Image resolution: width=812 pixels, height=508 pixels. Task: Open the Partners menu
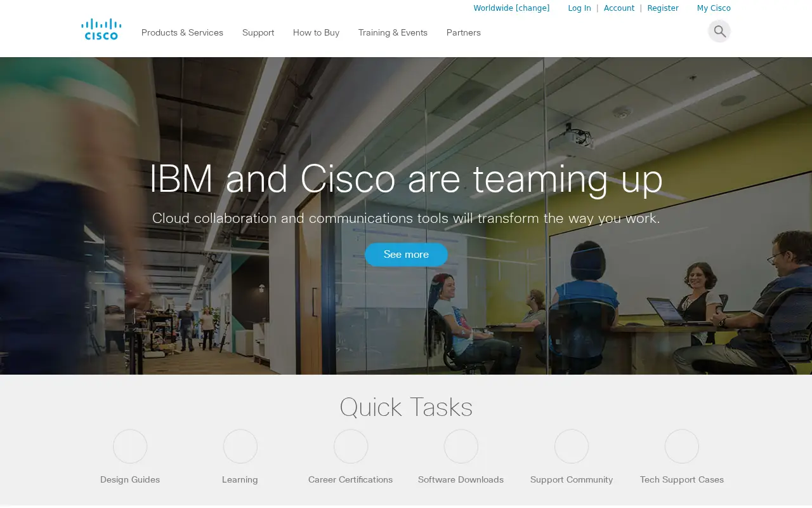(464, 32)
